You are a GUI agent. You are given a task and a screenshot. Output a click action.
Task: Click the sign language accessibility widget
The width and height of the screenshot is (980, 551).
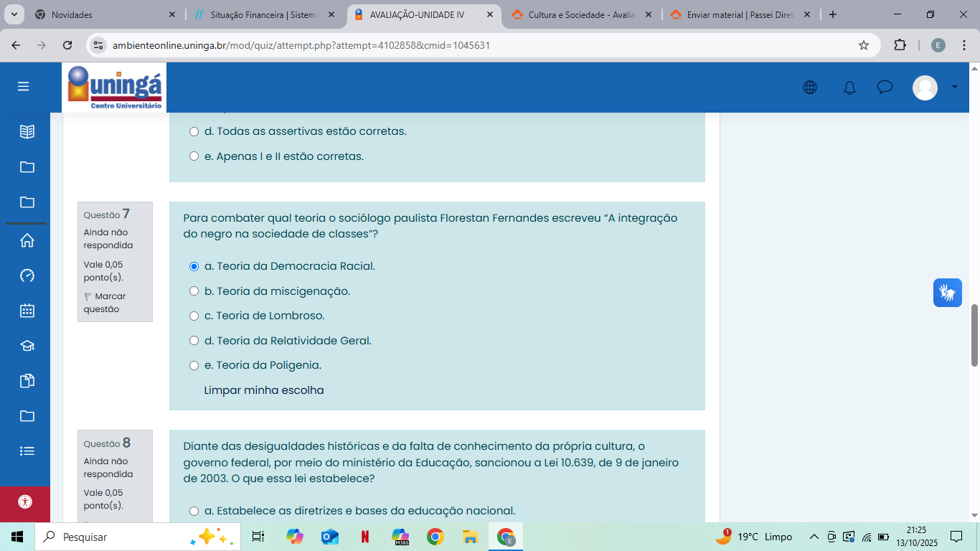tap(947, 293)
